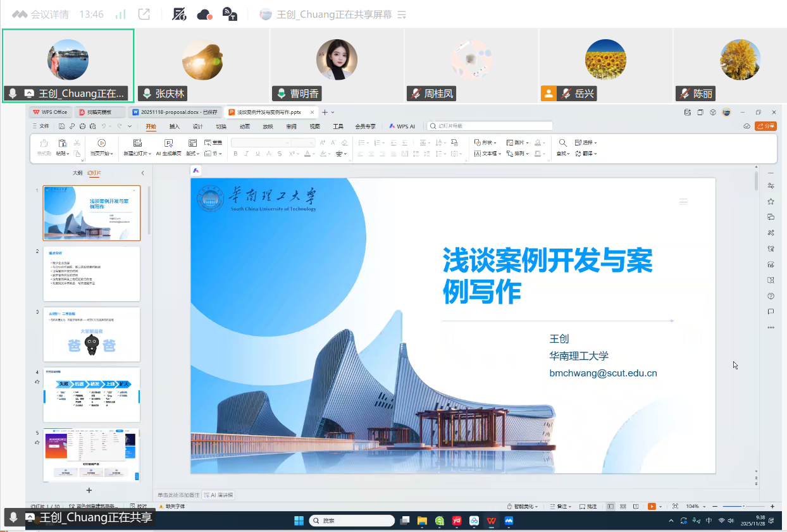The image size is (787, 532).
Task: Click the 查找 magnifier icon in ribbon
Action: (562, 143)
